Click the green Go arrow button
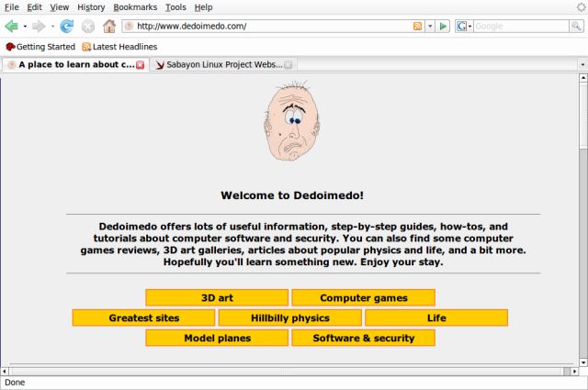This screenshot has width=588, height=390. click(x=443, y=27)
